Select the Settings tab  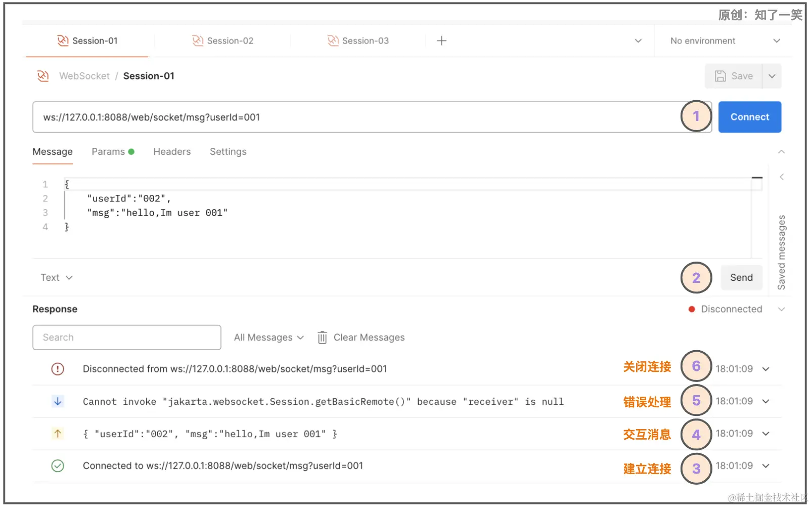(228, 152)
